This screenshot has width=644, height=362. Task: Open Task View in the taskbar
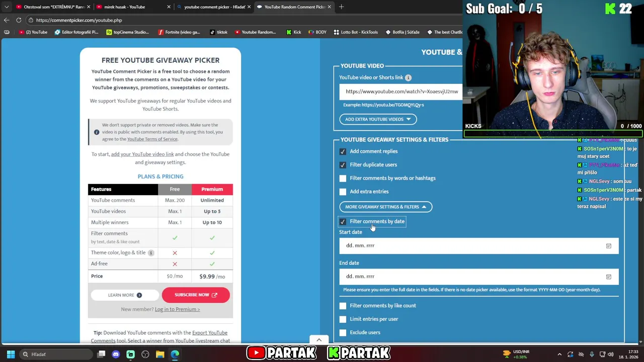(101, 354)
